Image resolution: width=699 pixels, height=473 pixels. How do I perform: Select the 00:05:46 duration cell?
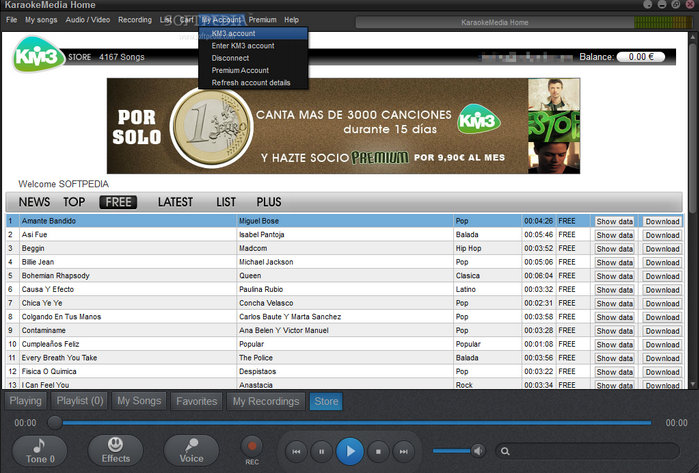click(x=539, y=234)
